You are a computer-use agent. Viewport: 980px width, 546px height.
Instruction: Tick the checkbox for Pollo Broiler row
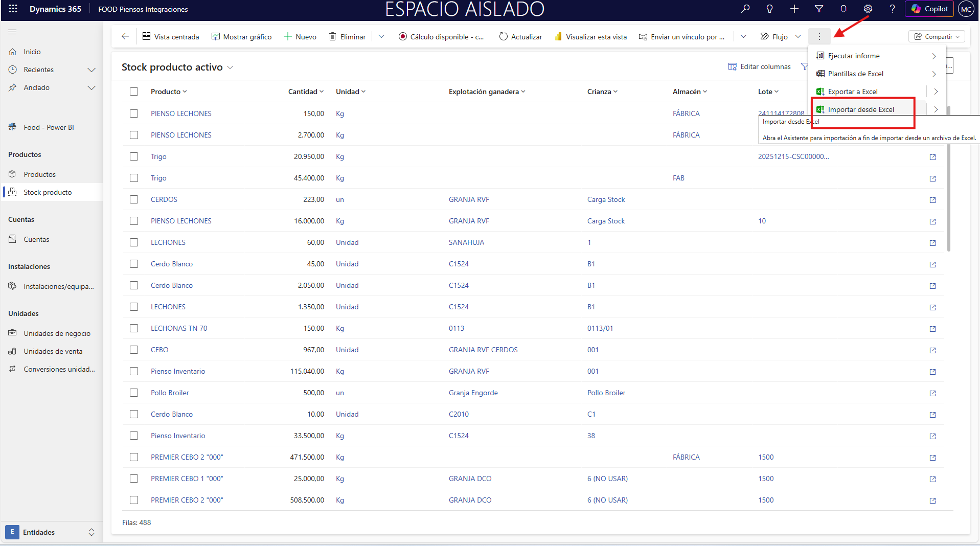(134, 393)
